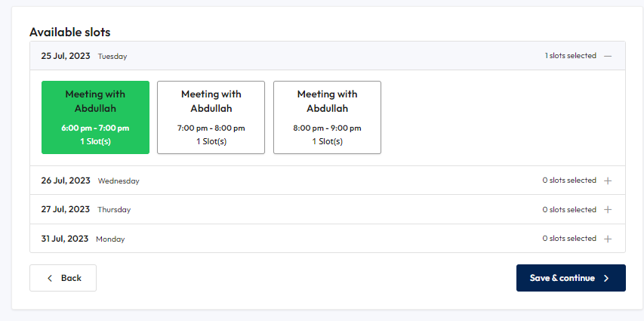Image resolution: width=644 pixels, height=321 pixels.
Task: Collapse 25 Jul section with minus icon
Action: (608, 56)
